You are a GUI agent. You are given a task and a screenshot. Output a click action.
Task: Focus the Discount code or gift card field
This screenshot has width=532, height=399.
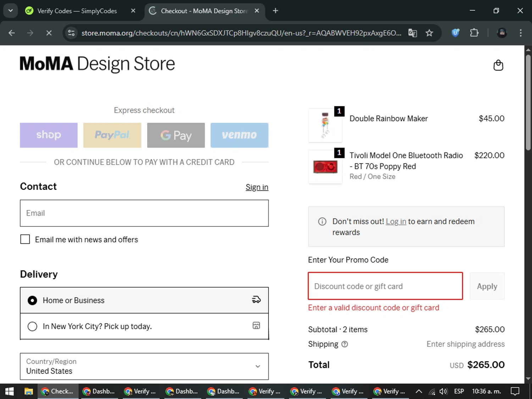386,286
